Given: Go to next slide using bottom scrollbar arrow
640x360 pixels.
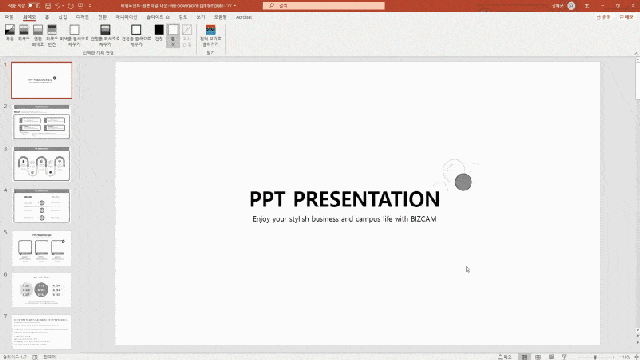Looking at the screenshot, I should (638, 342).
